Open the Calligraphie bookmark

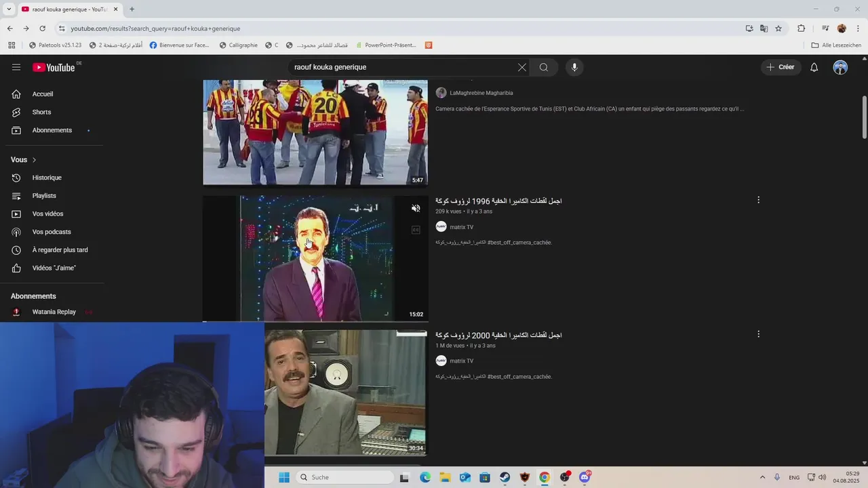click(238, 45)
